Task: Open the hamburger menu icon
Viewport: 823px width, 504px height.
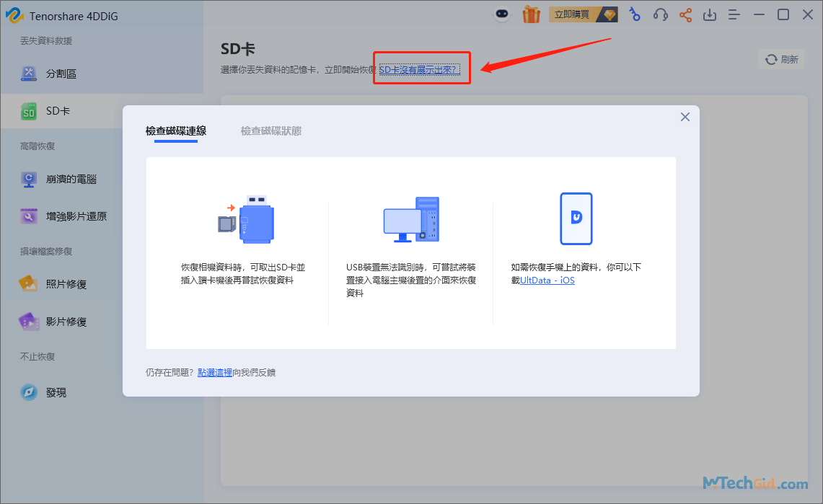Action: [734, 14]
